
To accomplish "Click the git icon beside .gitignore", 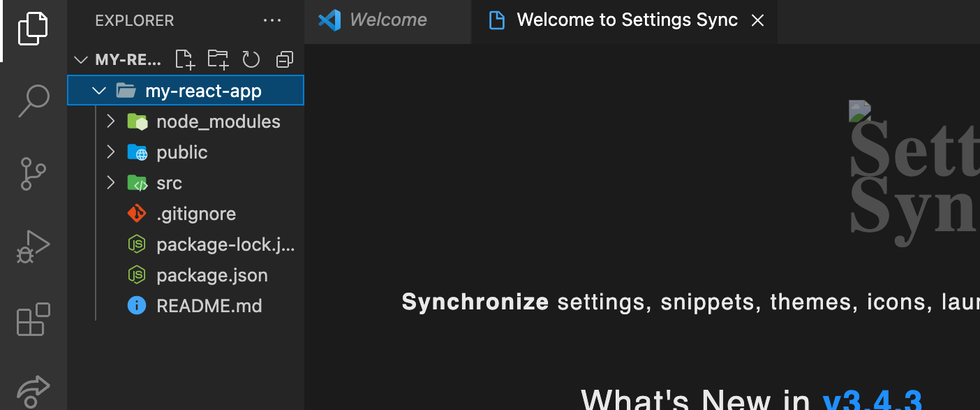I will (x=137, y=214).
